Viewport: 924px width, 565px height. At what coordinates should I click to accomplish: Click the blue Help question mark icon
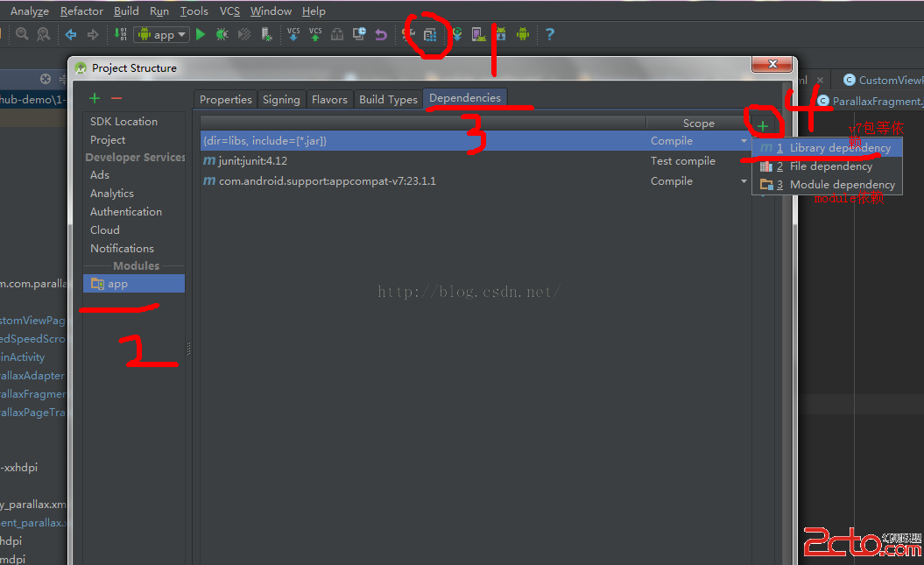[x=550, y=34]
